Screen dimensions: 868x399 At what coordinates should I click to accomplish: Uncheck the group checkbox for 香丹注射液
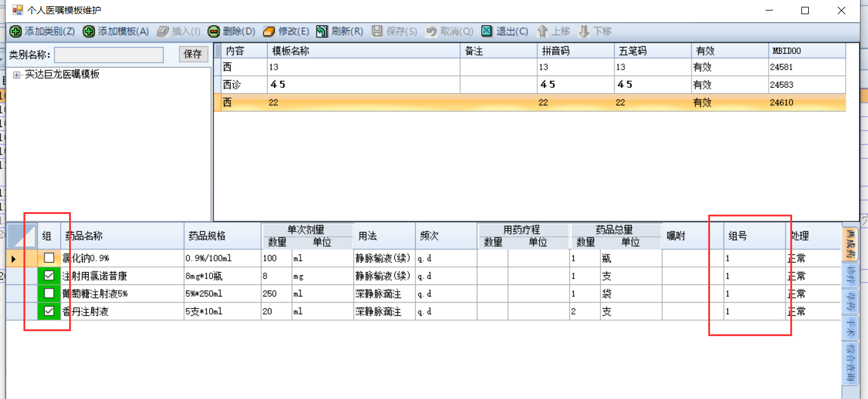[x=49, y=311]
